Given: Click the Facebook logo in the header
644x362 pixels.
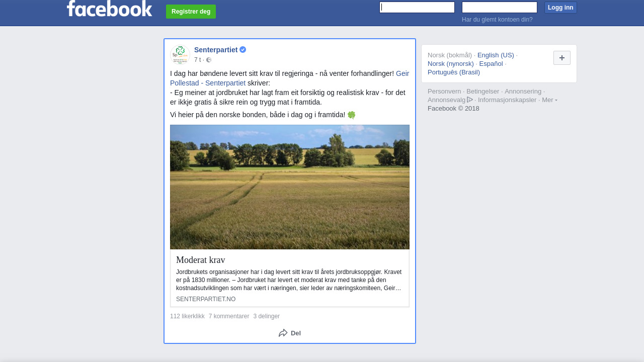Looking at the screenshot, I should pyautogui.click(x=109, y=8).
